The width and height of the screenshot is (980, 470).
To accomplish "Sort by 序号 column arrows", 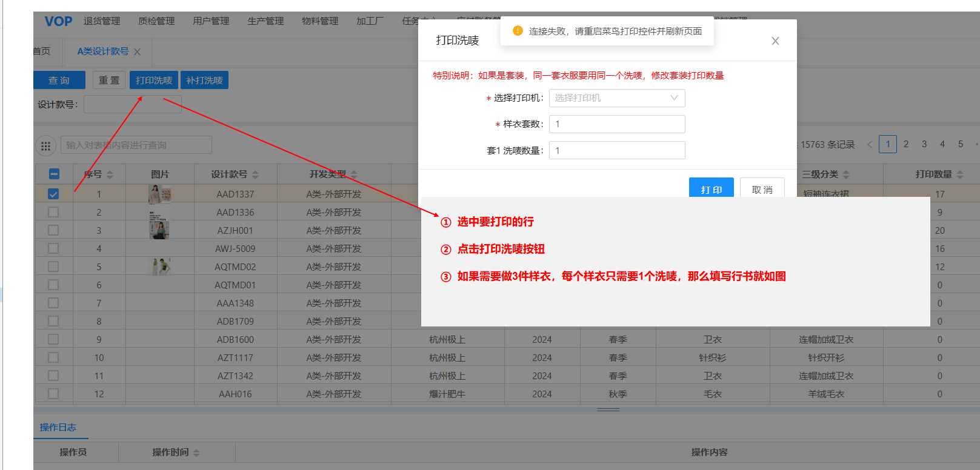I will pyautogui.click(x=110, y=174).
